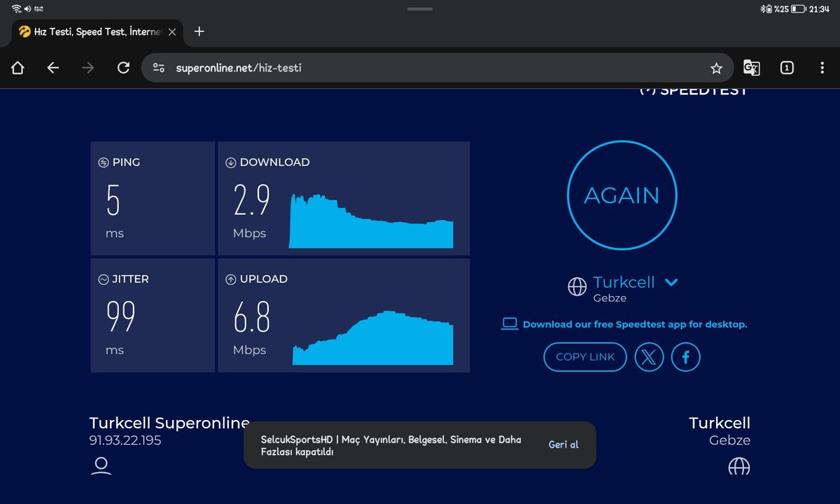
Task: Expand the Turkcell server dropdown chevron
Action: click(671, 282)
